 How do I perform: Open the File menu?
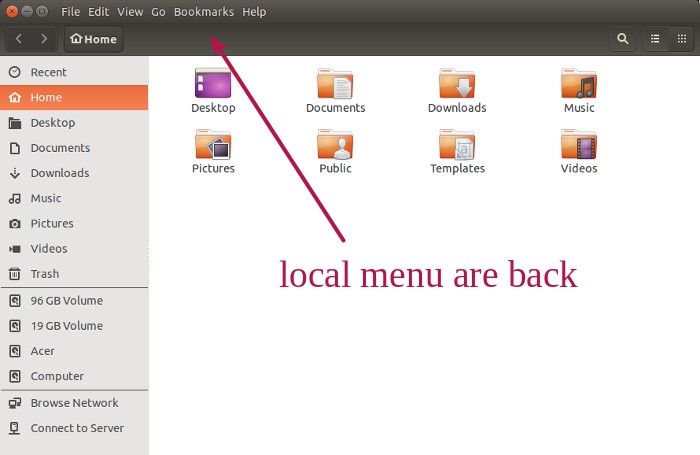(71, 12)
